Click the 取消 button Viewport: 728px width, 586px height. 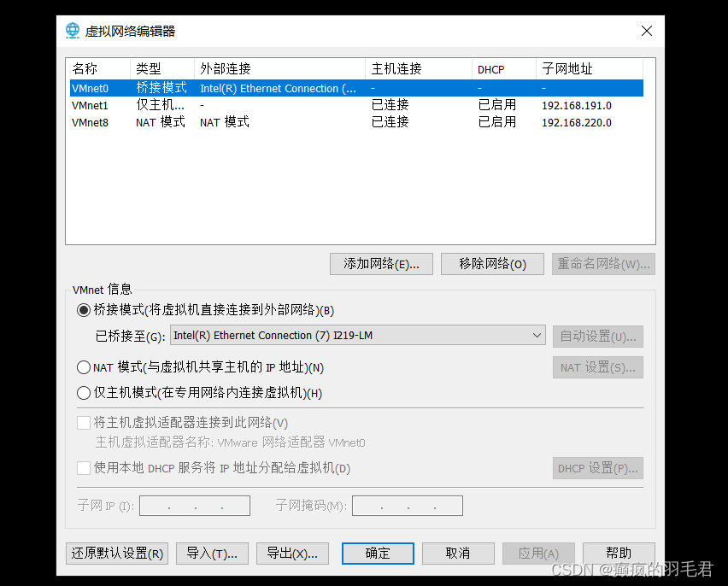click(458, 554)
